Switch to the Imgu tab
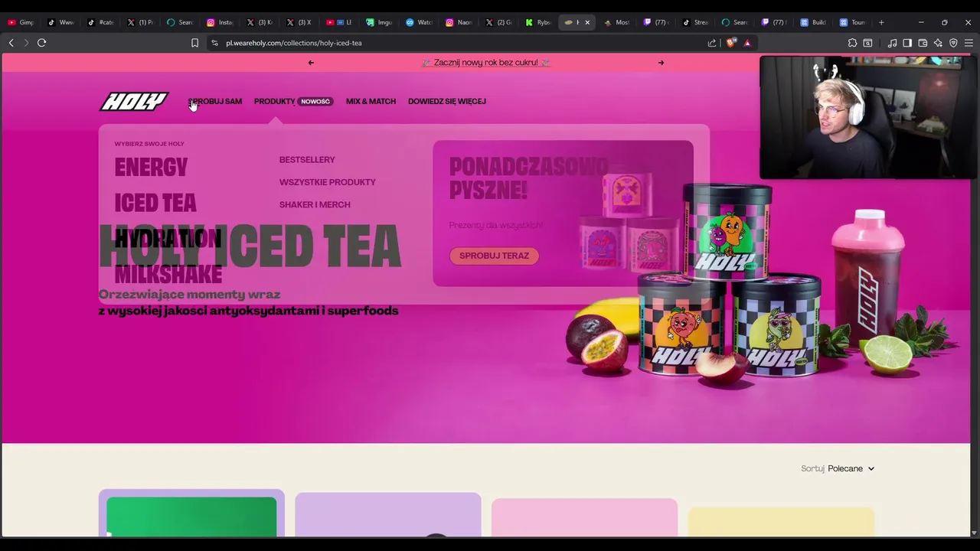The width and height of the screenshot is (980, 551). point(379,22)
